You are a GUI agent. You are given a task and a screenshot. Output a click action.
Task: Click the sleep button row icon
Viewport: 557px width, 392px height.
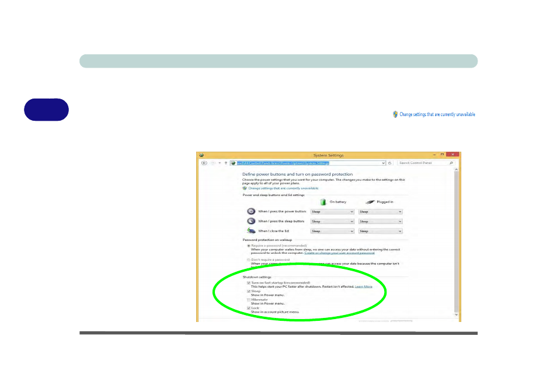[x=251, y=221]
